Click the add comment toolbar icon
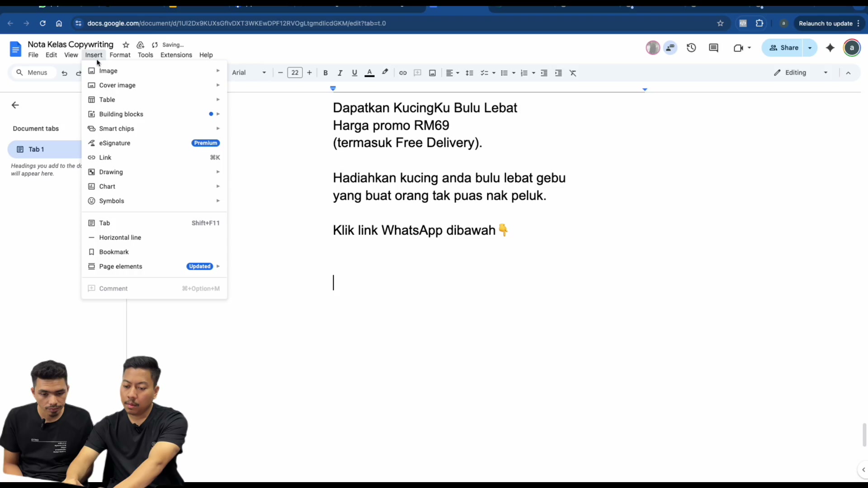The height and width of the screenshot is (488, 868). pyautogui.click(x=417, y=73)
